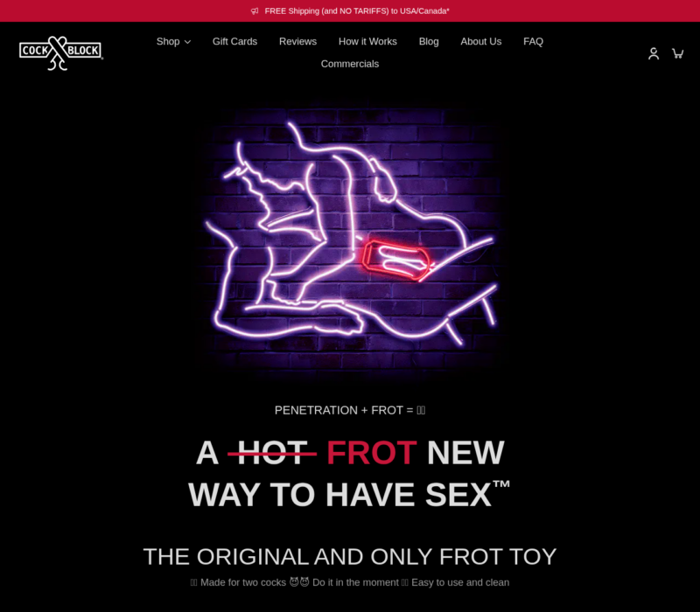Go to the Gift Cards page

tap(234, 41)
